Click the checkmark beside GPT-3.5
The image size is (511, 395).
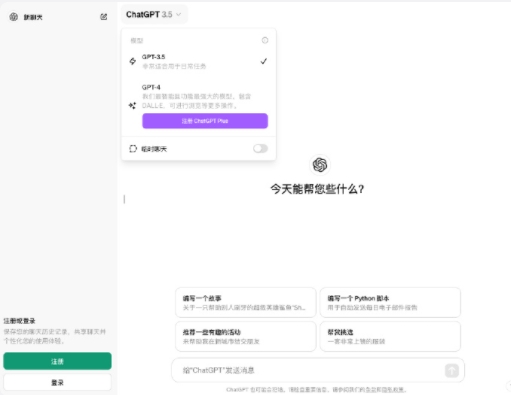pos(264,61)
